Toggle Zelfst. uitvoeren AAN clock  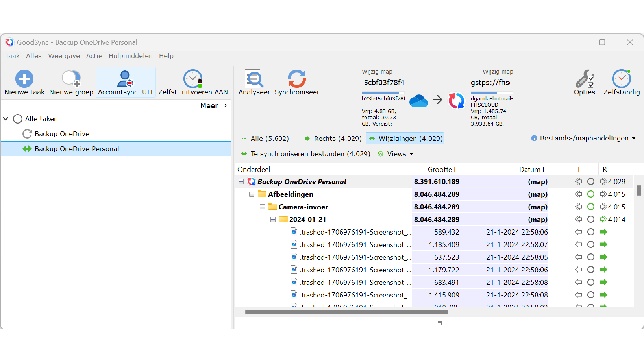193,79
